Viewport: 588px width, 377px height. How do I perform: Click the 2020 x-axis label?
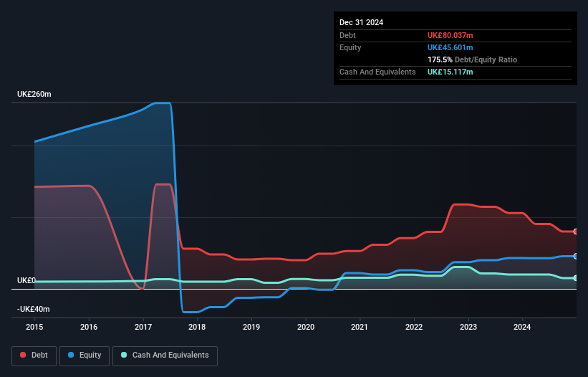coord(306,327)
